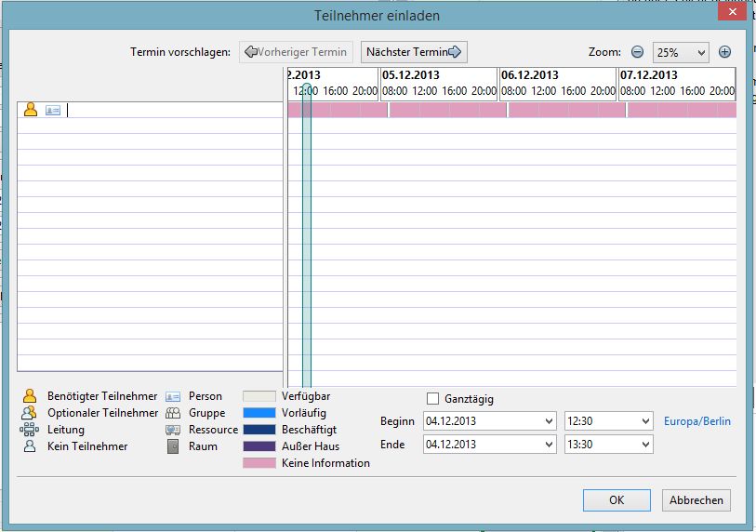Image resolution: width=756 pixels, height=532 pixels.
Task: Expand the Beginn date dropdown
Action: click(x=547, y=421)
